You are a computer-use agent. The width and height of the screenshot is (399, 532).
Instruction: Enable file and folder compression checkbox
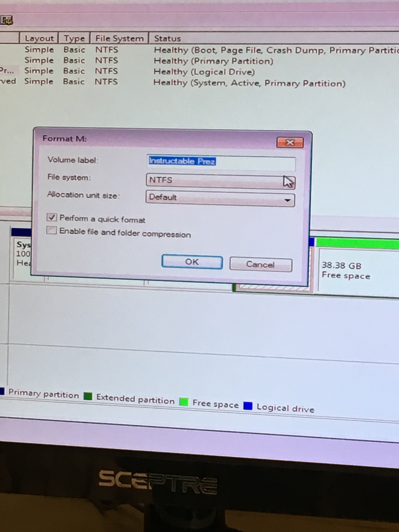[x=52, y=230]
